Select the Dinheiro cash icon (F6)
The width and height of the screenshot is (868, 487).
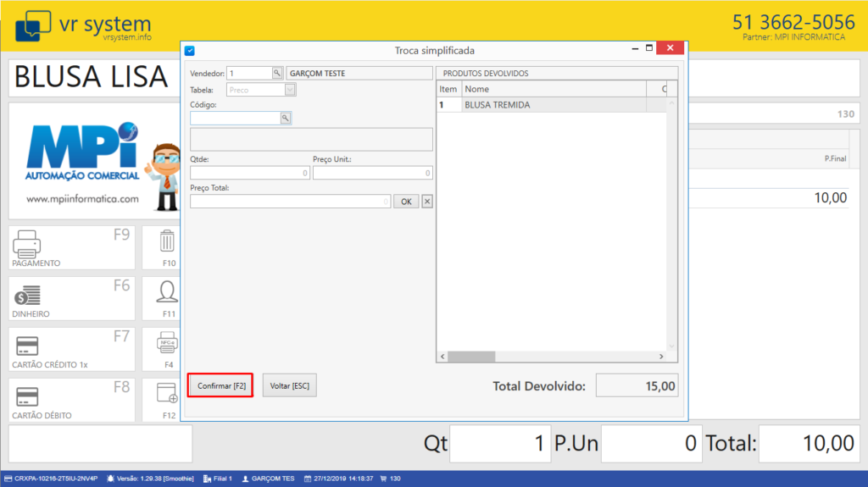pos(27,295)
